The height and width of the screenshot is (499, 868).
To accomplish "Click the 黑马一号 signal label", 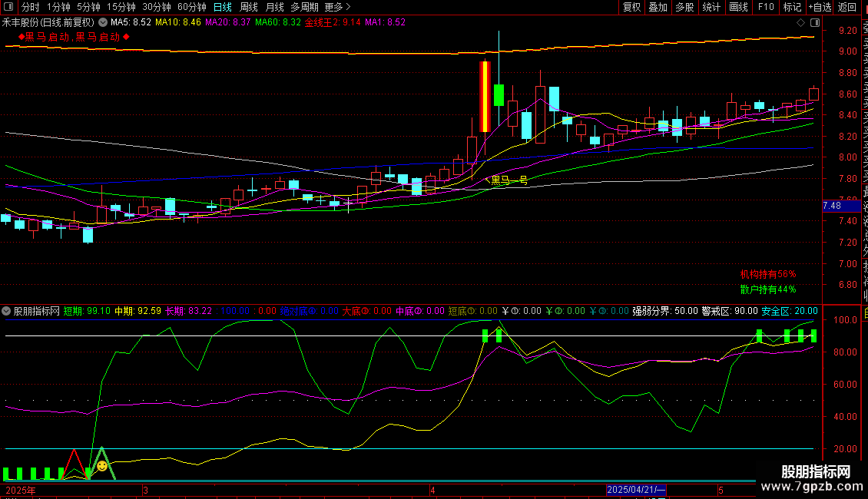I will (509, 180).
